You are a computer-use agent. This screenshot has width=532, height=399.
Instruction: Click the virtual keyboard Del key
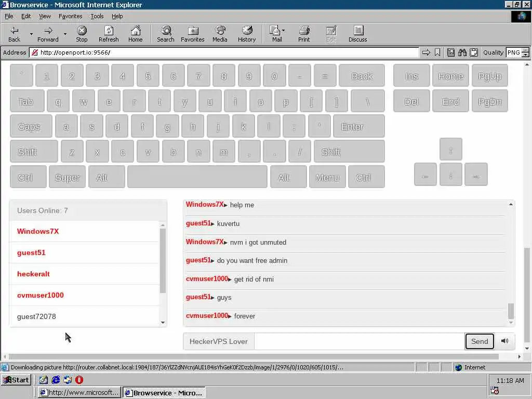pos(411,101)
